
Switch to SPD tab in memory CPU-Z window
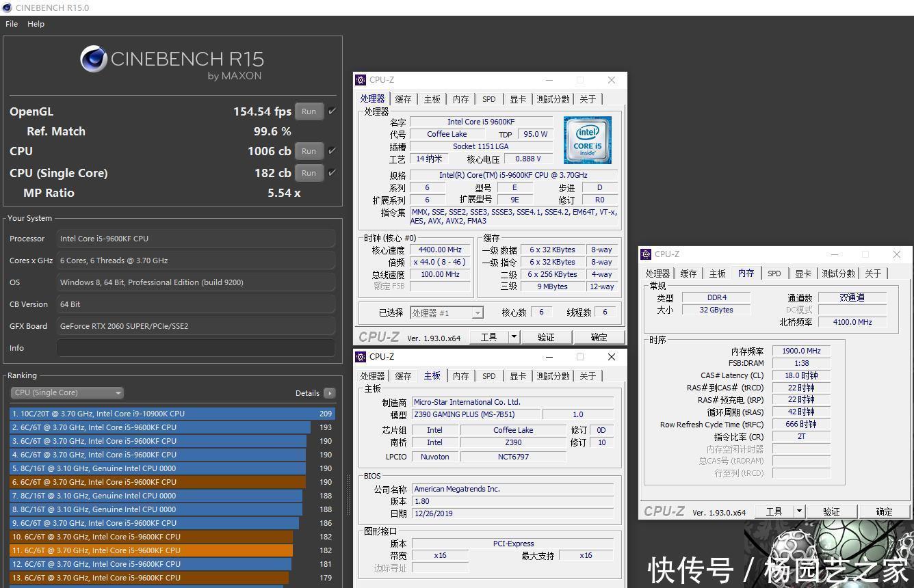click(774, 273)
